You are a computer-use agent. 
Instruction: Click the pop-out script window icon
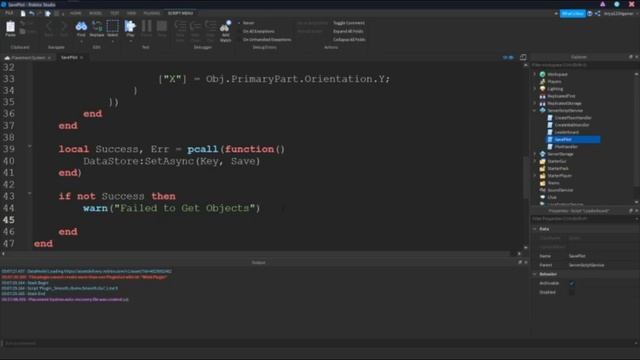point(523,57)
